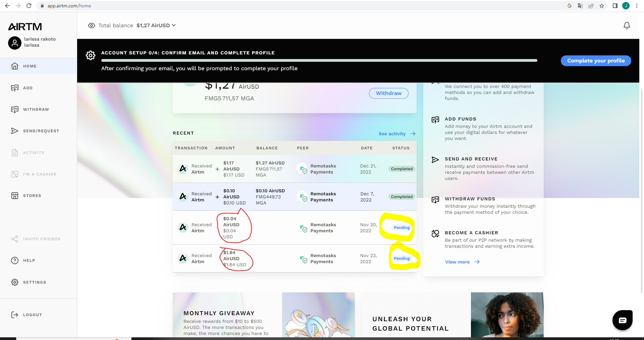The height and width of the screenshot is (340, 644).
Task: Click the Withdraw Funds info icon
Action: [435, 200]
